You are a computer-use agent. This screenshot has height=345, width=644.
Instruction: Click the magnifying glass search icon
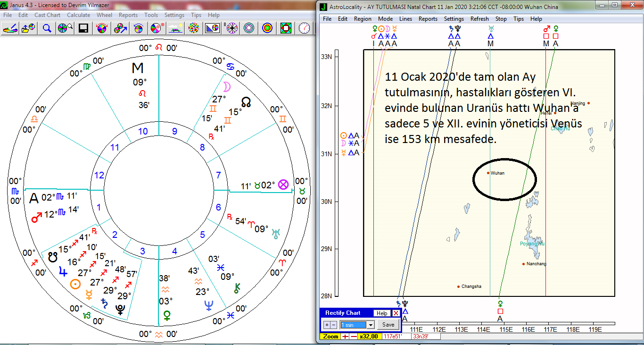click(47, 28)
